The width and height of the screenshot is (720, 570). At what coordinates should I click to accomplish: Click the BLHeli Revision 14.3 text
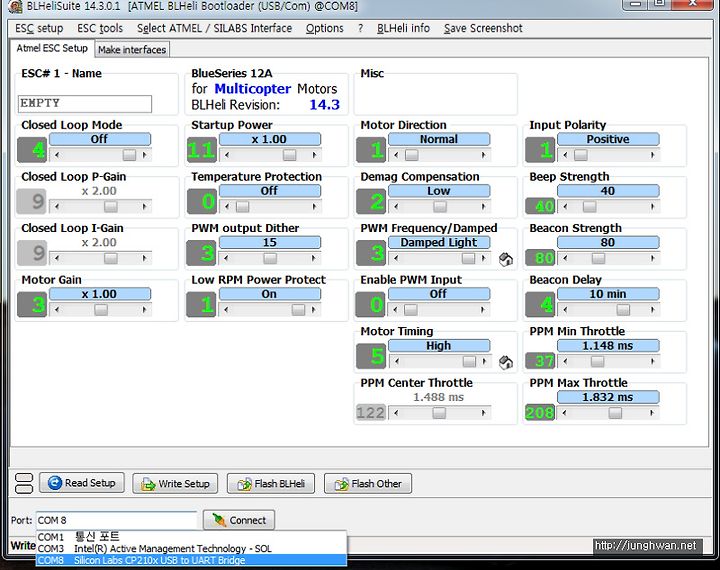pyautogui.click(x=265, y=105)
